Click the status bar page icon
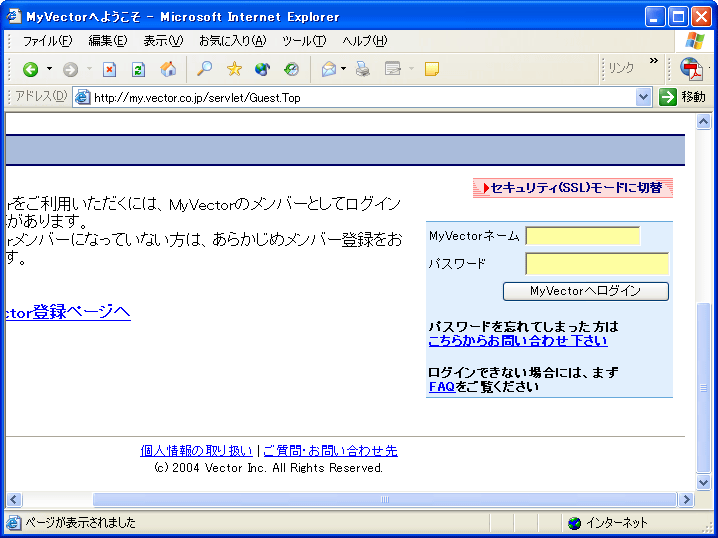Image resolution: width=718 pixels, height=538 pixels. 14,522
